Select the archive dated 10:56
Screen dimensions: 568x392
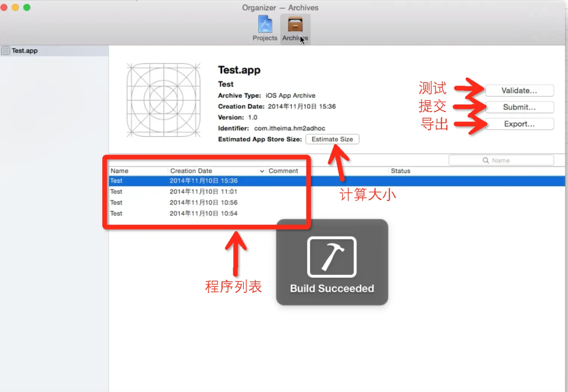coord(337,203)
